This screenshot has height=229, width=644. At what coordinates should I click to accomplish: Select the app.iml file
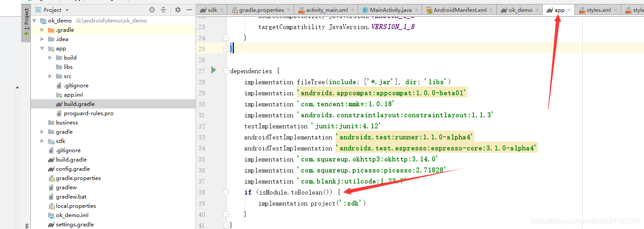[x=69, y=95]
